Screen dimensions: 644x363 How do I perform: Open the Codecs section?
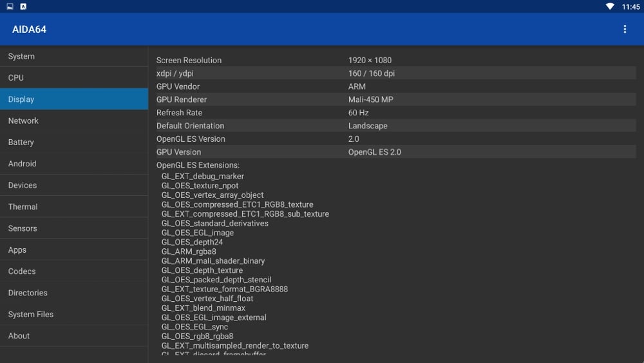coord(74,271)
